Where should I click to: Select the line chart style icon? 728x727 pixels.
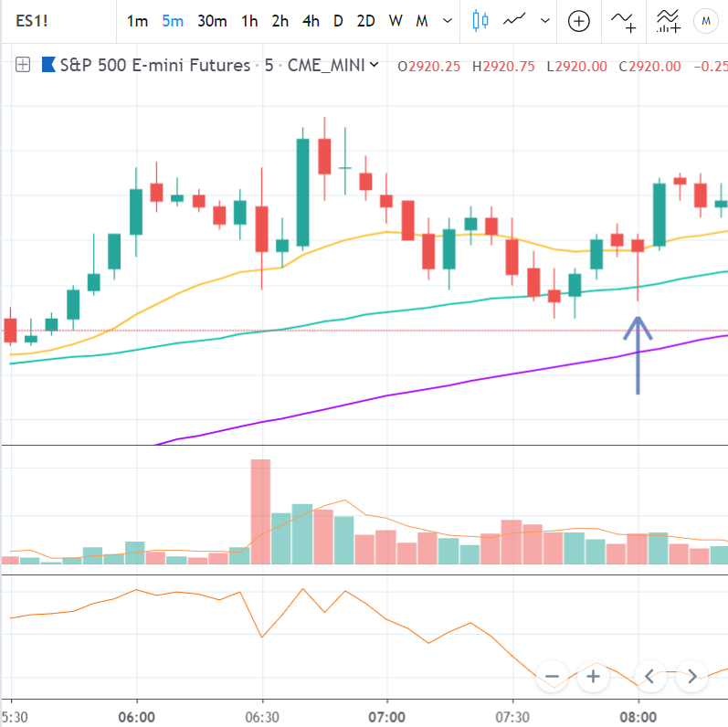514,20
